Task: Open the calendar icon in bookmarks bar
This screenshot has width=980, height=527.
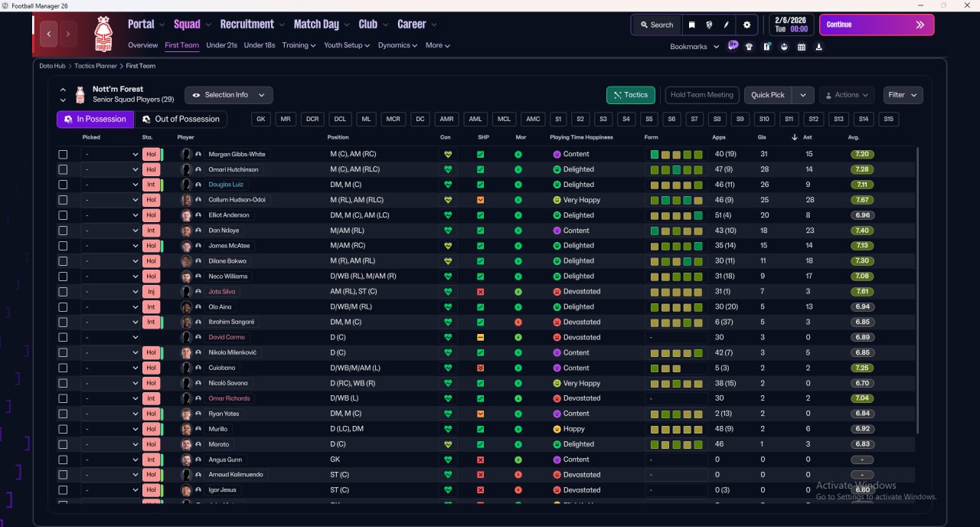Action: click(x=802, y=47)
